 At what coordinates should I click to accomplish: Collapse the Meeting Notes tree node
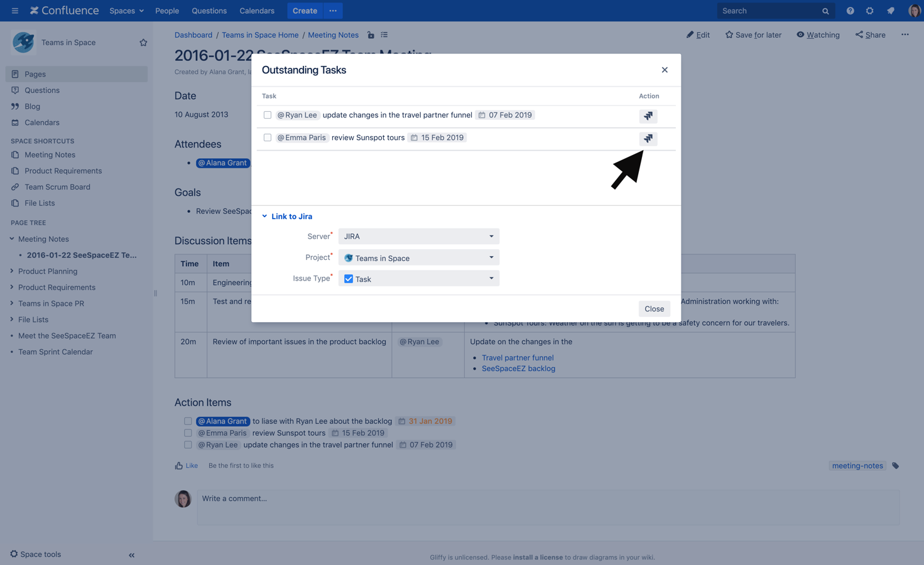(x=12, y=239)
